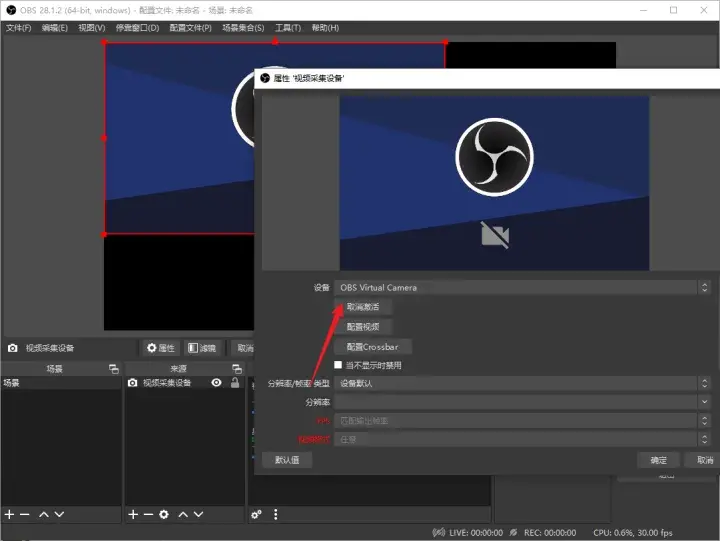Screen dimensions: 720x541
Task: Toggle lock on 视频采集设备 source
Action: click(x=235, y=383)
